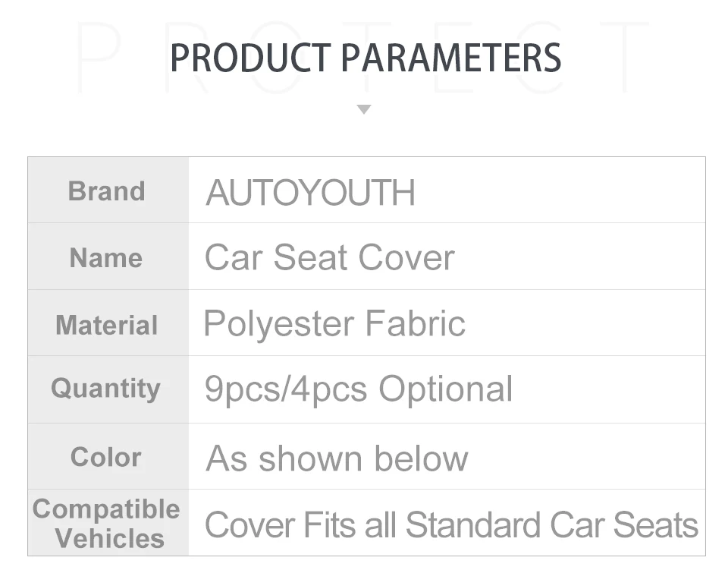This screenshot has height=570, width=728.
Task: Click the word PRODUCT in the title
Action: tap(250, 58)
